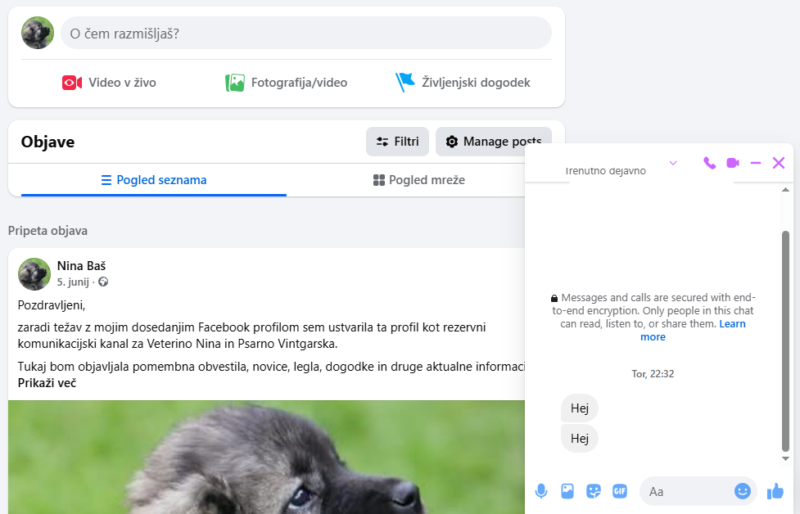800x514 pixels.
Task: Open the GIF picker in chat
Action: (619, 491)
